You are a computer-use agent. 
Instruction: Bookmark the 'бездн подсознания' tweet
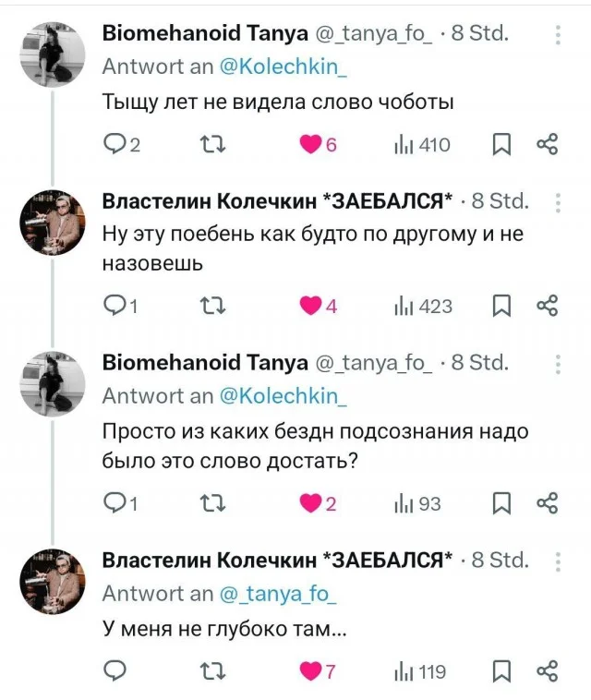coord(503,502)
